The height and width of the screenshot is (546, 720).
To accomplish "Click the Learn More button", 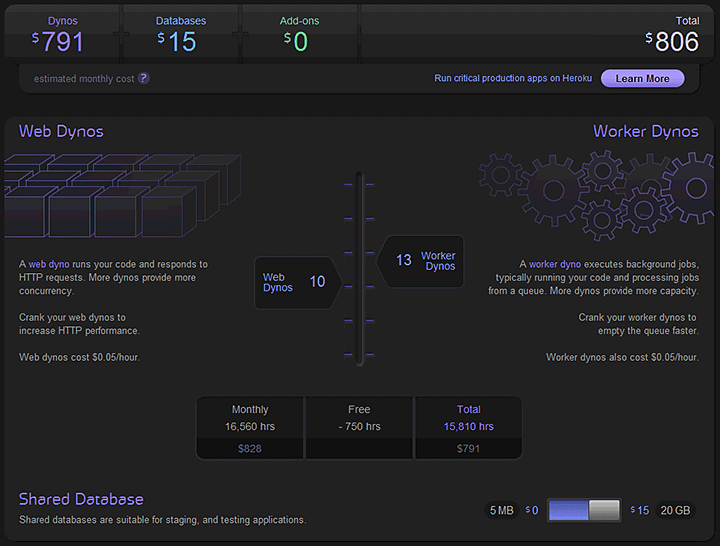I will click(642, 78).
